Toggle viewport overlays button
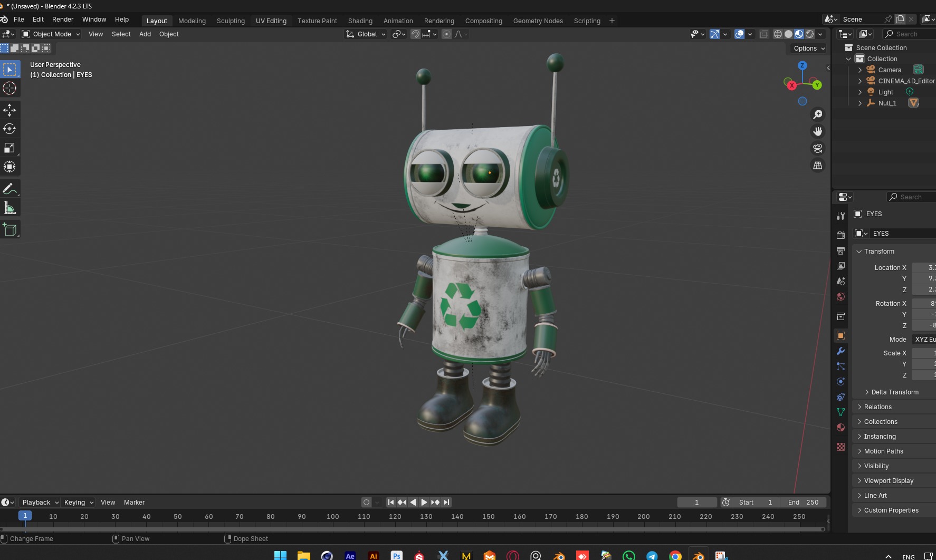Viewport: 936px width, 560px height. (x=739, y=34)
